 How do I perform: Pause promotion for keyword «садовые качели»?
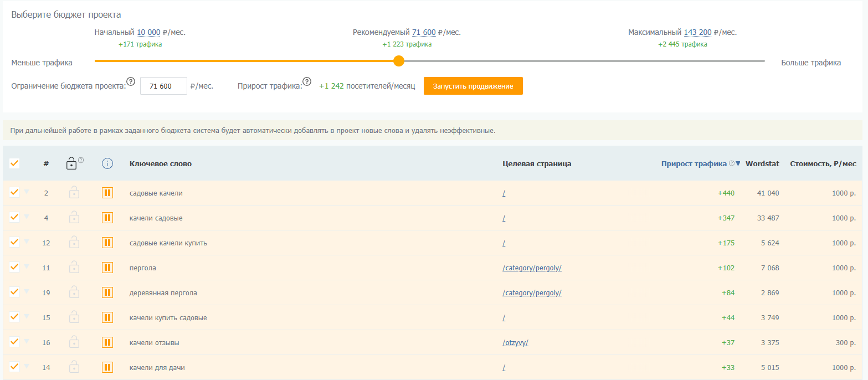tap(107, 193)
